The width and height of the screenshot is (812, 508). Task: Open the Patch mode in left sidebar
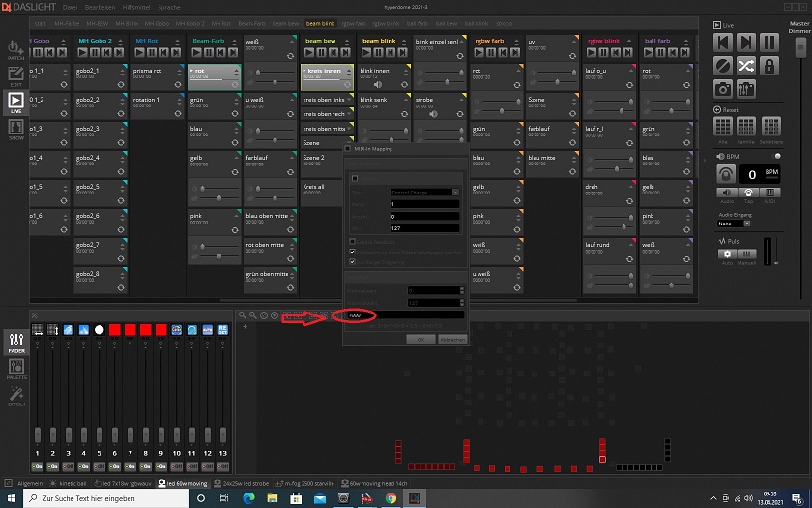click(15, 50)
